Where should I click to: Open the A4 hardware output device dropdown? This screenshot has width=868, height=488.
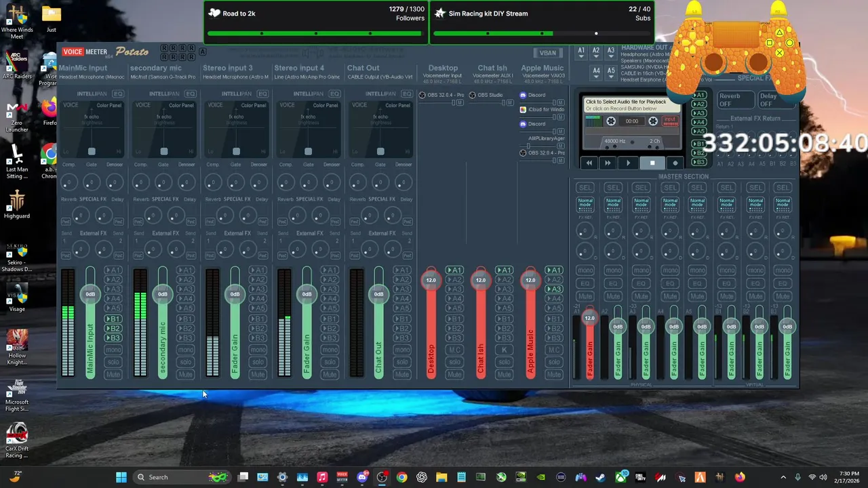tap(596, 73)
